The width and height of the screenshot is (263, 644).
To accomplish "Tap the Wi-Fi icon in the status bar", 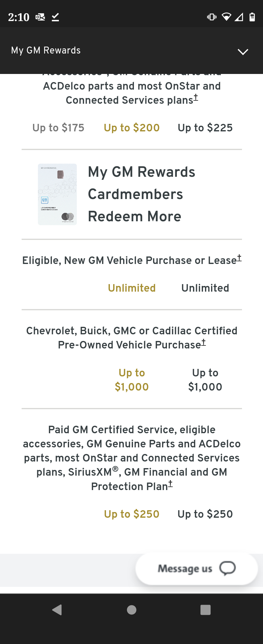I will (x=226, y=17).
